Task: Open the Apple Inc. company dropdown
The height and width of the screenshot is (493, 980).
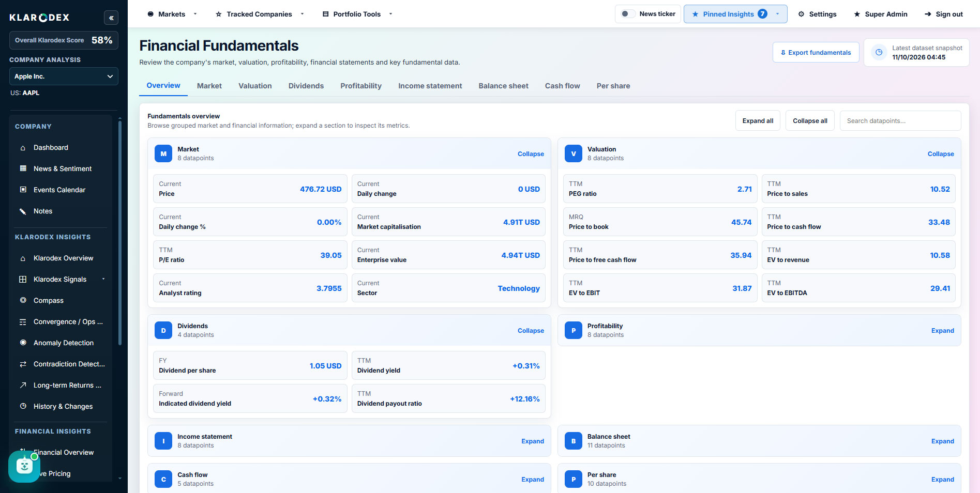Action: coord(64,76)
